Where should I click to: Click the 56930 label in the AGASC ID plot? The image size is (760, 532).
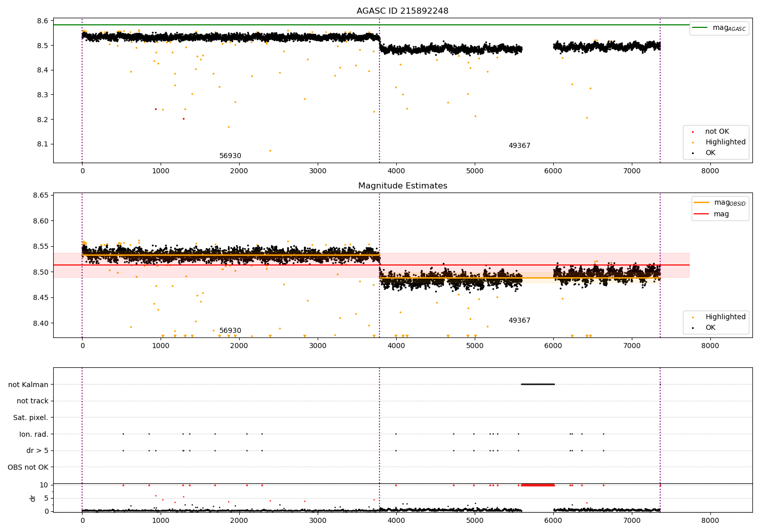(230, 156)
